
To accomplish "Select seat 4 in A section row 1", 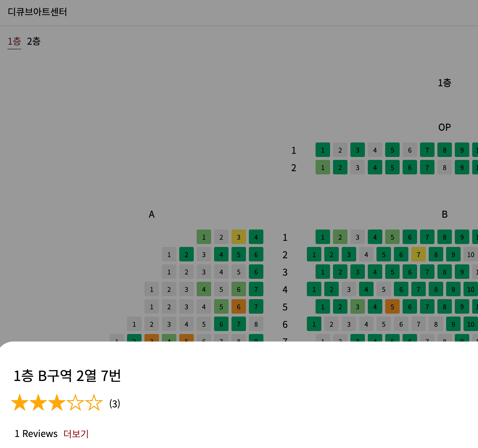I will (x=256, y=237).
